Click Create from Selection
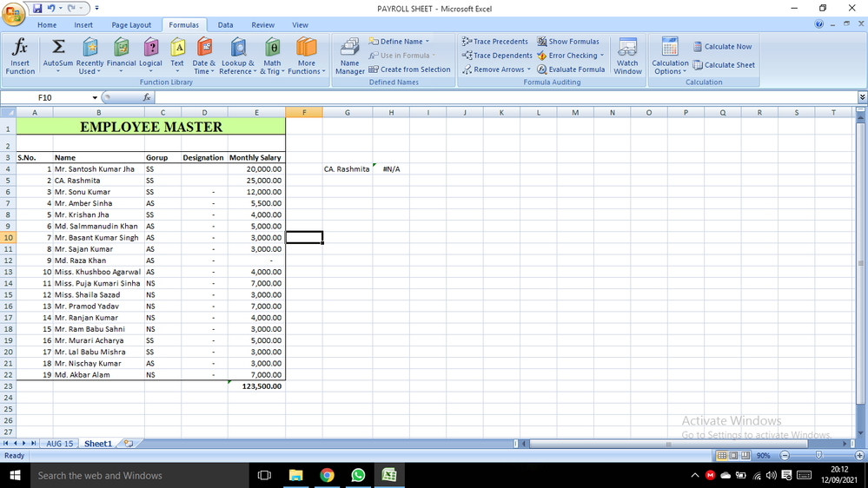868x488 pixels. coord(409,69)
